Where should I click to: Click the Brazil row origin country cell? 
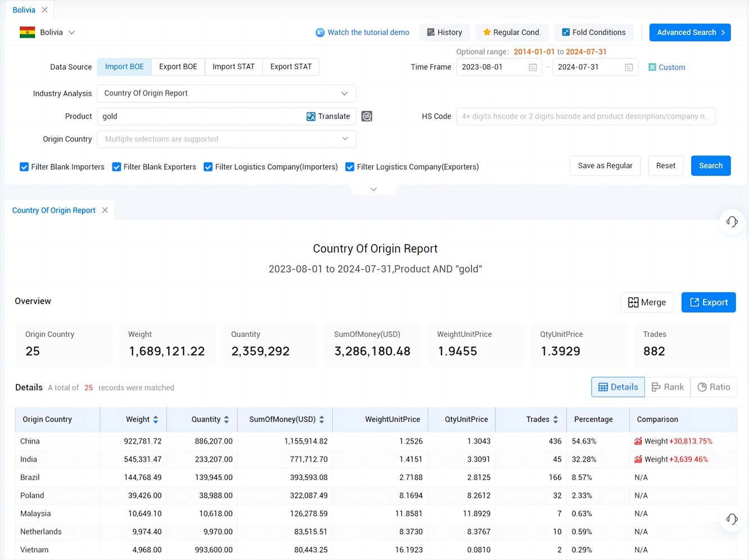(57, 477)
